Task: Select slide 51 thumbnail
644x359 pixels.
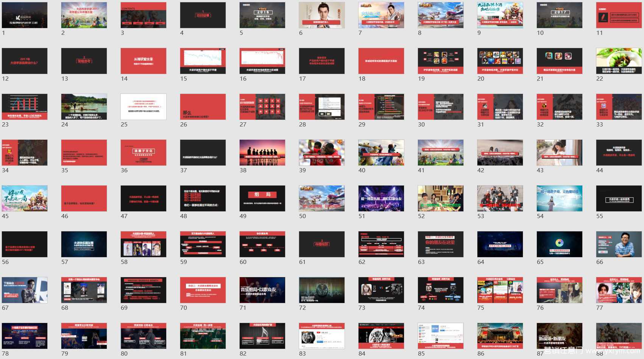Action: pos(381,198)
